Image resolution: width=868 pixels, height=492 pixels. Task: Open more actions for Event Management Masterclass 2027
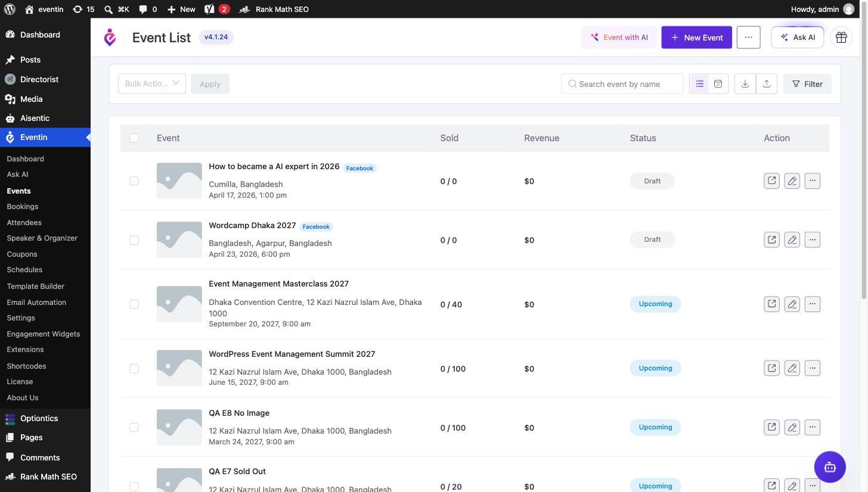coord(813,304)
